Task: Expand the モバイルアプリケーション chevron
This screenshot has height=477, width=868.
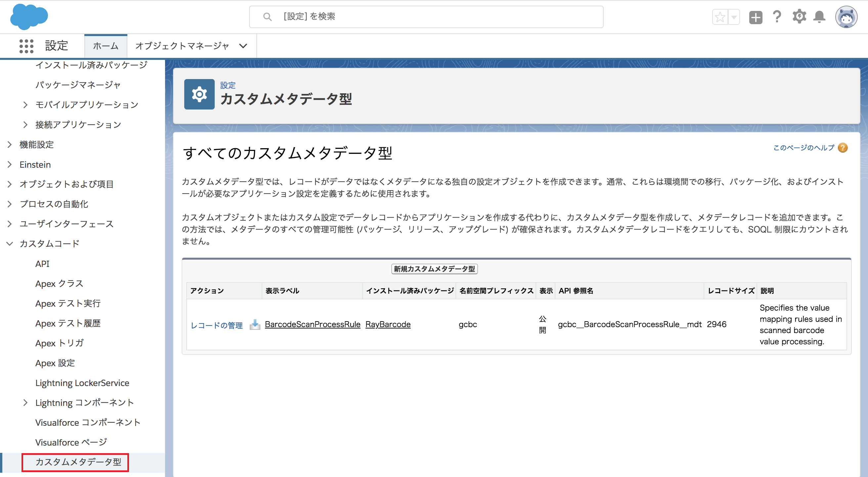Action: pos(25,105)
